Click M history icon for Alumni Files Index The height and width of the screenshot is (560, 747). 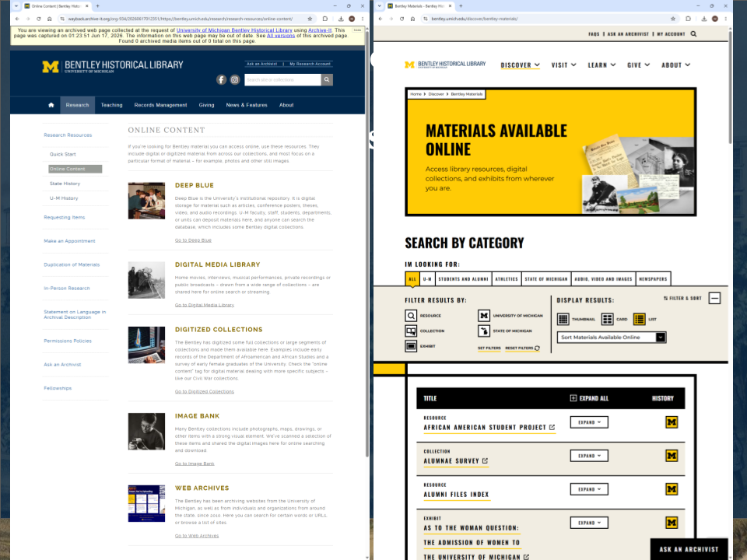[x=672, y=489]
